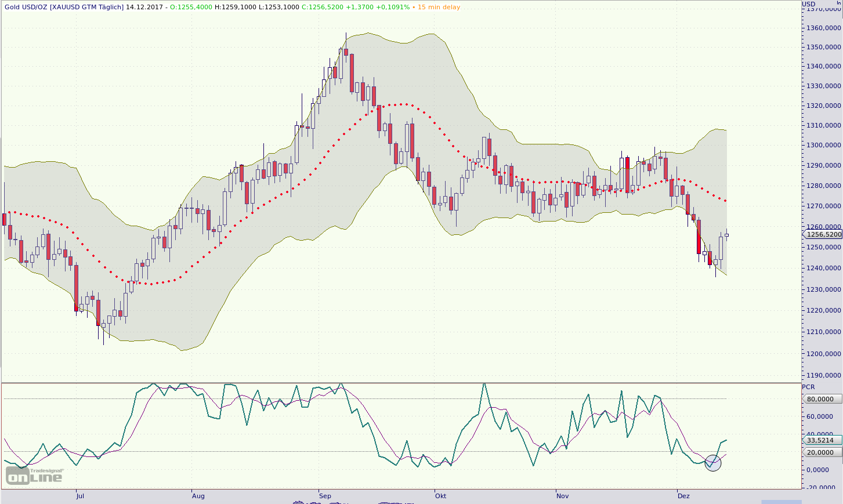Click the divider between price and PCR panels
The height and width of the screenshot is (504, 843).
click(x=400, y=383)
